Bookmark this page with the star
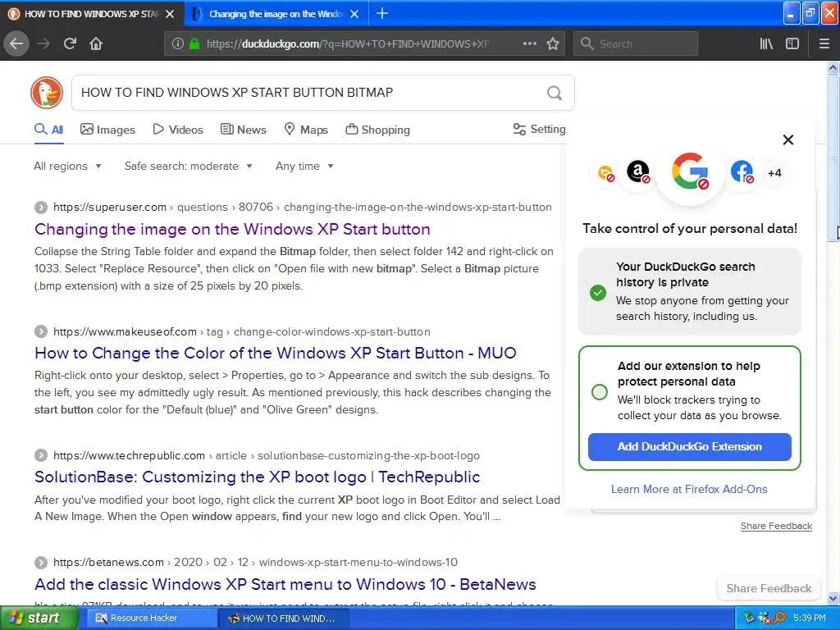 click(553, 43)
